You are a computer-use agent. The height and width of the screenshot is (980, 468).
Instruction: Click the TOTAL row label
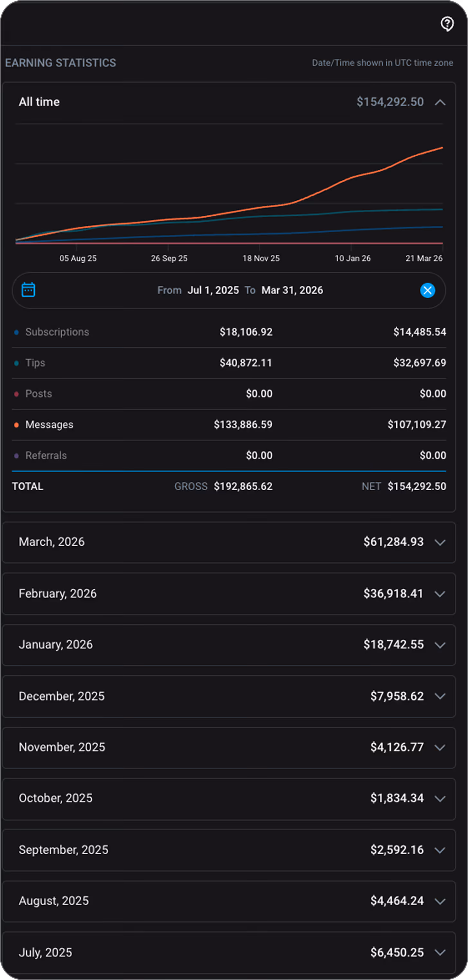(x=27, y=486)
